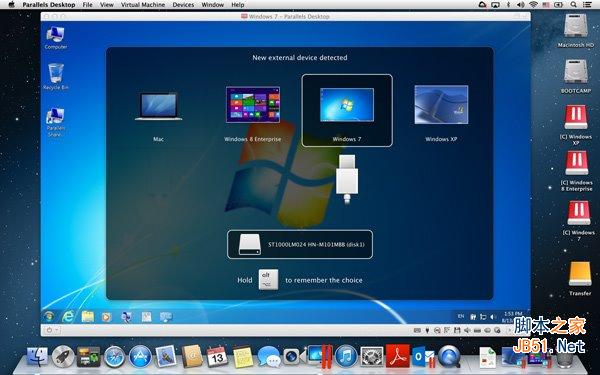Click the Parallels Shared Folders desktop icon
Screen dimensions: 600x375
[56, 122]
